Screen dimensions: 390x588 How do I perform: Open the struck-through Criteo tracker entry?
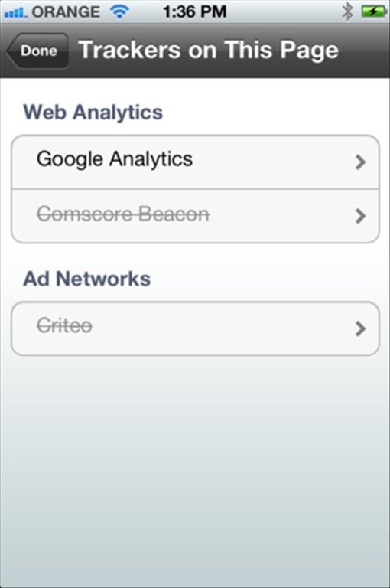(195, 328)
